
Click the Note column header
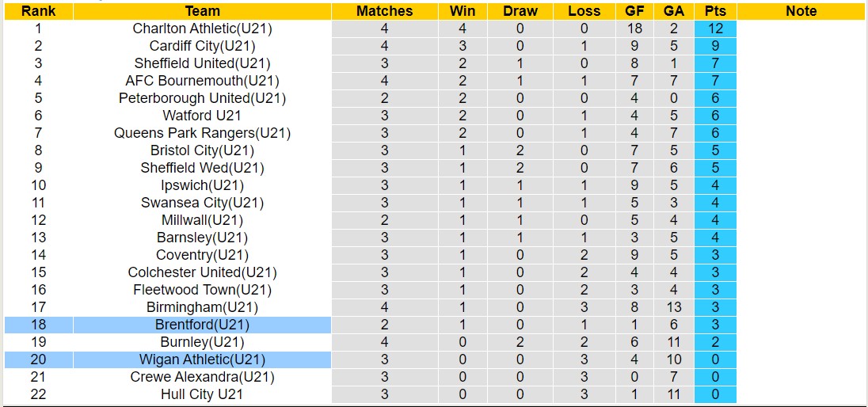tap(801, 11)
